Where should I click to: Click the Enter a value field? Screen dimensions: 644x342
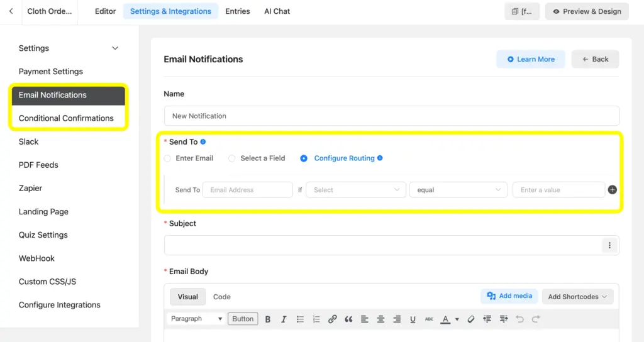(x=558, y=190)
